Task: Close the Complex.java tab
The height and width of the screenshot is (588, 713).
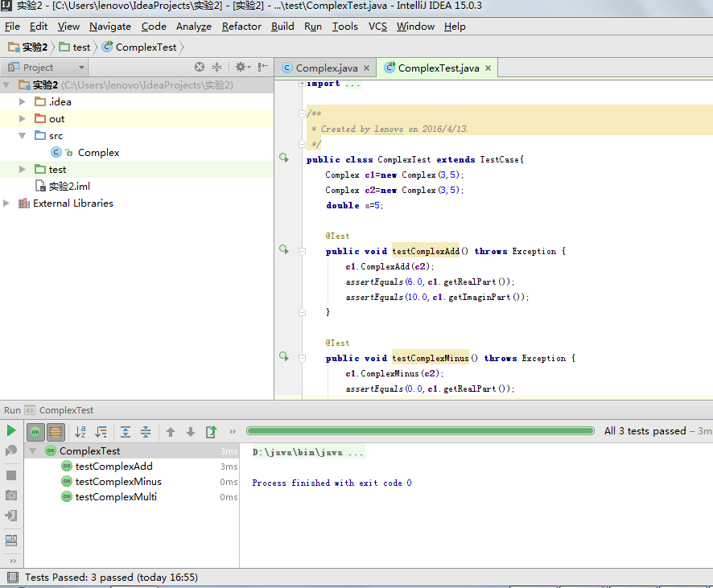Action: pos(366,68)
